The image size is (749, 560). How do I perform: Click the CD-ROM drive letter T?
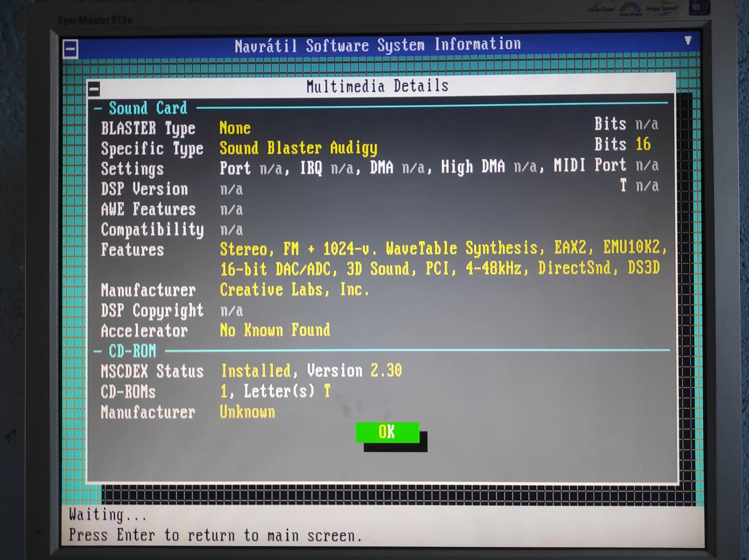click(327, 391)
